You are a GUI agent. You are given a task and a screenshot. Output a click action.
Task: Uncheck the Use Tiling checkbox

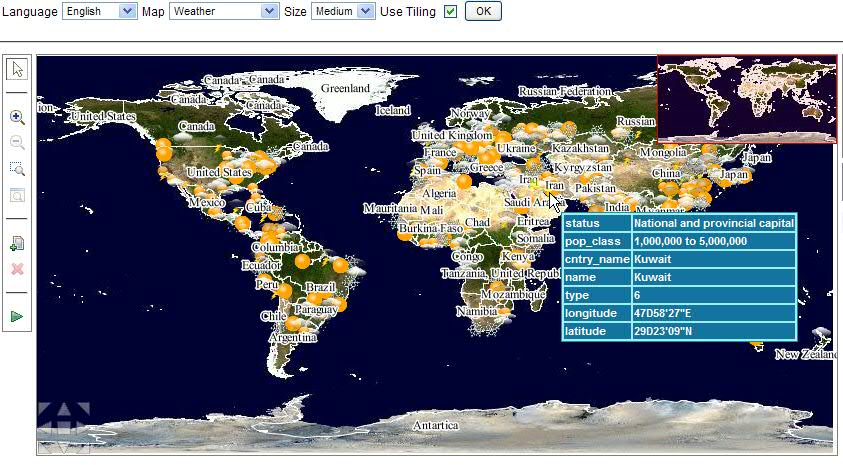450,11
